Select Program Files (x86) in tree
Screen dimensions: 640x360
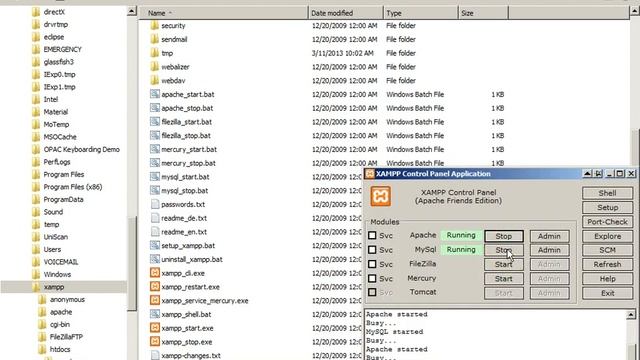click(x=73, y=187)
